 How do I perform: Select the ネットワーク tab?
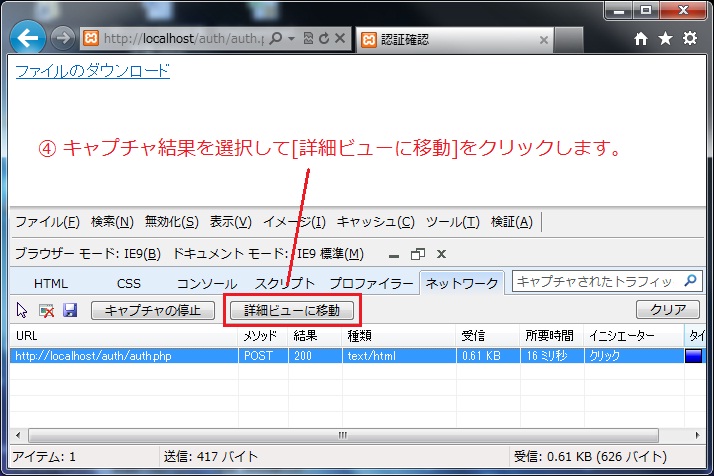click(462, 283)
